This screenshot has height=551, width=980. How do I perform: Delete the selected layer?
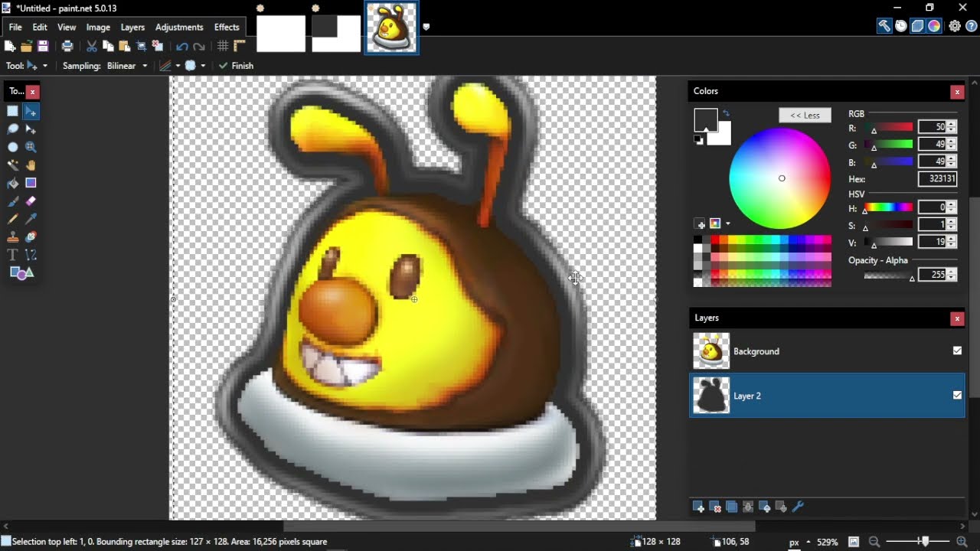point(715,507)
